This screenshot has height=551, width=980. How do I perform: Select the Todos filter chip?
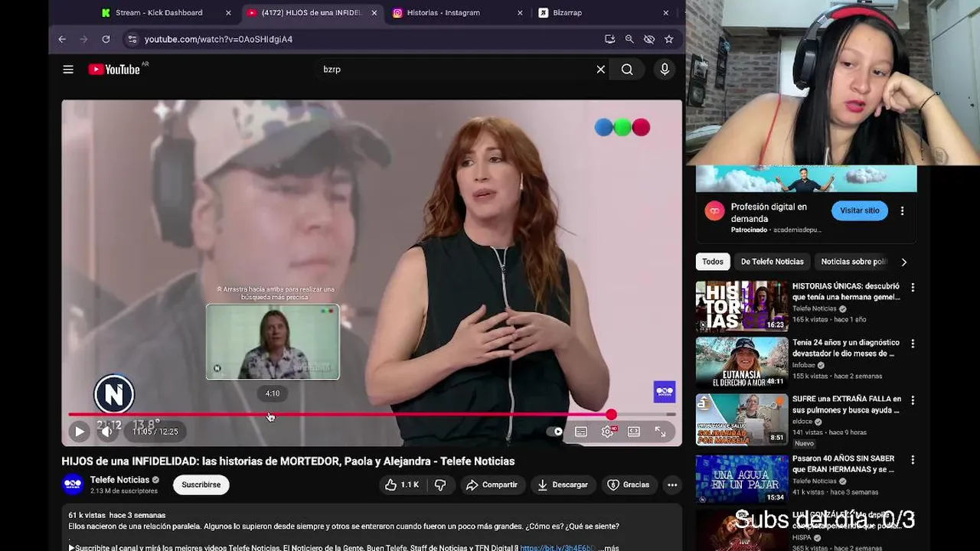(713, 262)
